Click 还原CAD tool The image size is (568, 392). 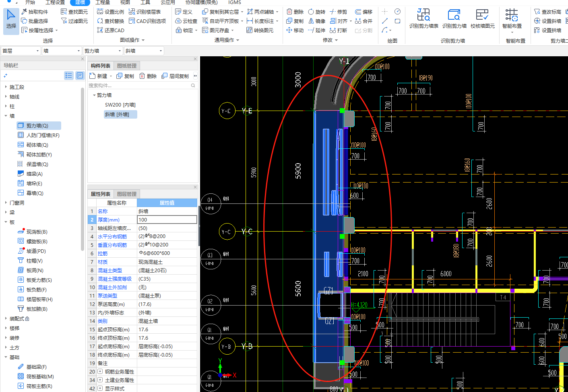(x=111, y=30)
